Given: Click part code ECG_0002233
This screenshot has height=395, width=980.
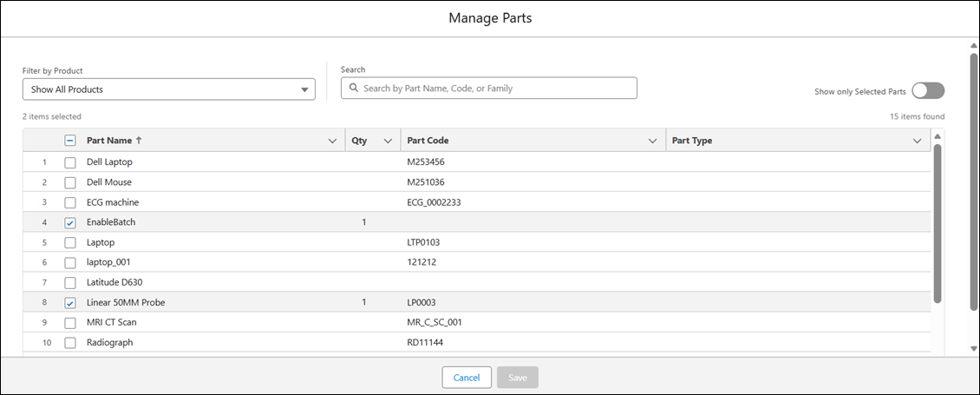Looking at the screenshot, I should click(434, 202).
